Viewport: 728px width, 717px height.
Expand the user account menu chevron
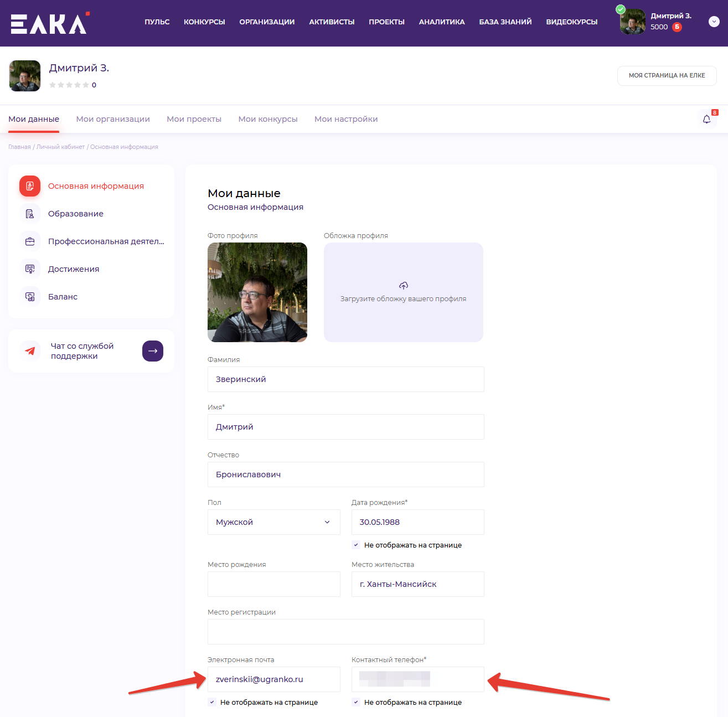click(x=714, y=22)
